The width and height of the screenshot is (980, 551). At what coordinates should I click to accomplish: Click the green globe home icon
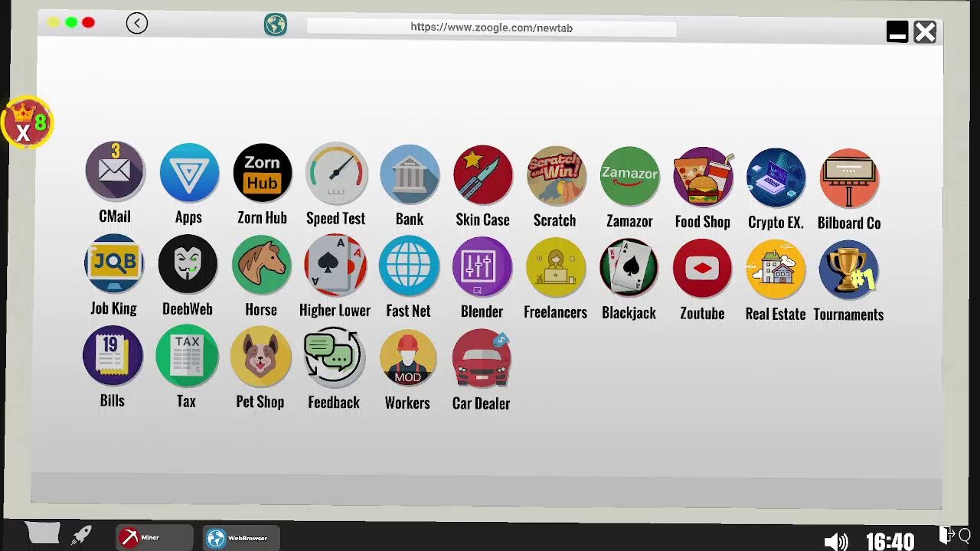[x=276, y=25]
